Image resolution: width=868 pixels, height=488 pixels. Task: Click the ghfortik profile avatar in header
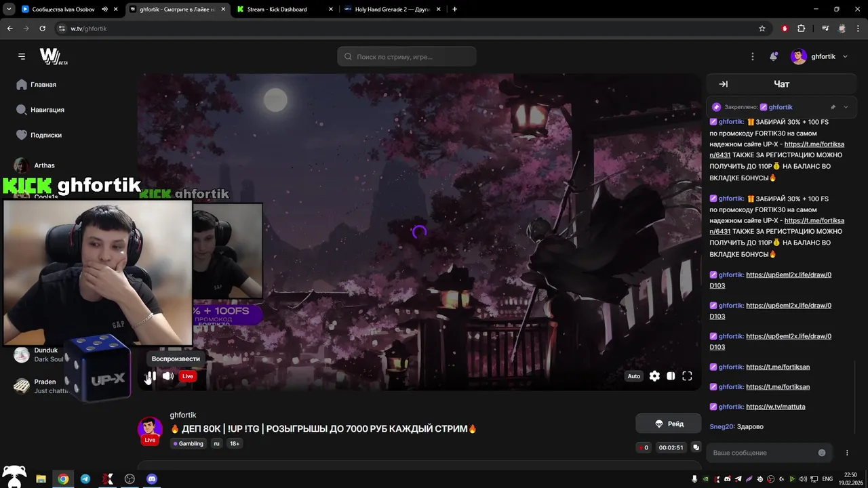click(x=799, y=56)
